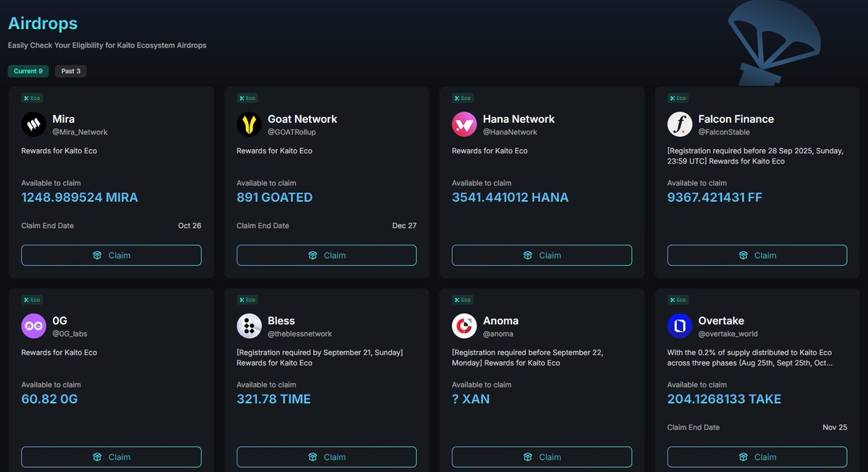Click the Bless card title
Image resolution: width=868 pixels, height=472 pixels.
tap(281, 321)
